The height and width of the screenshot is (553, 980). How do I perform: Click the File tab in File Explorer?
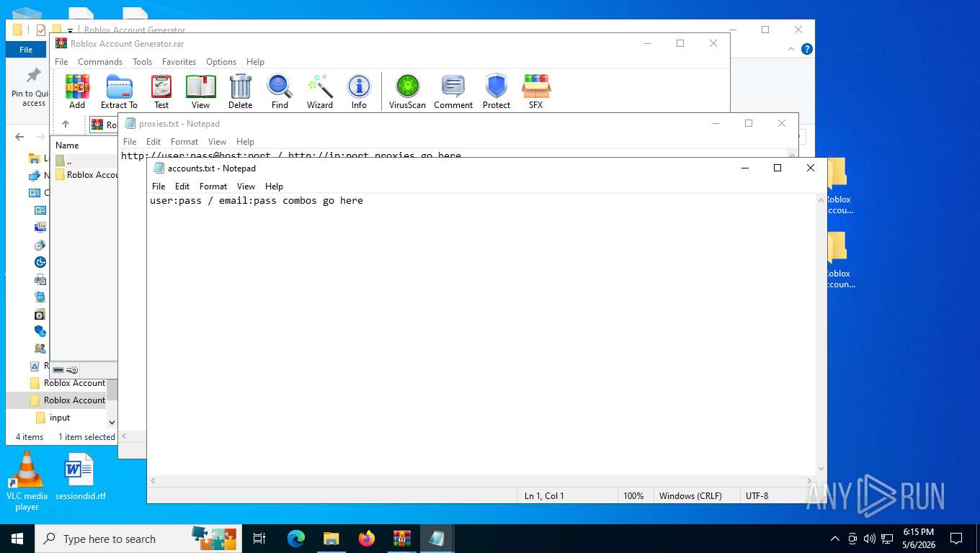click(x=26, y=50)
